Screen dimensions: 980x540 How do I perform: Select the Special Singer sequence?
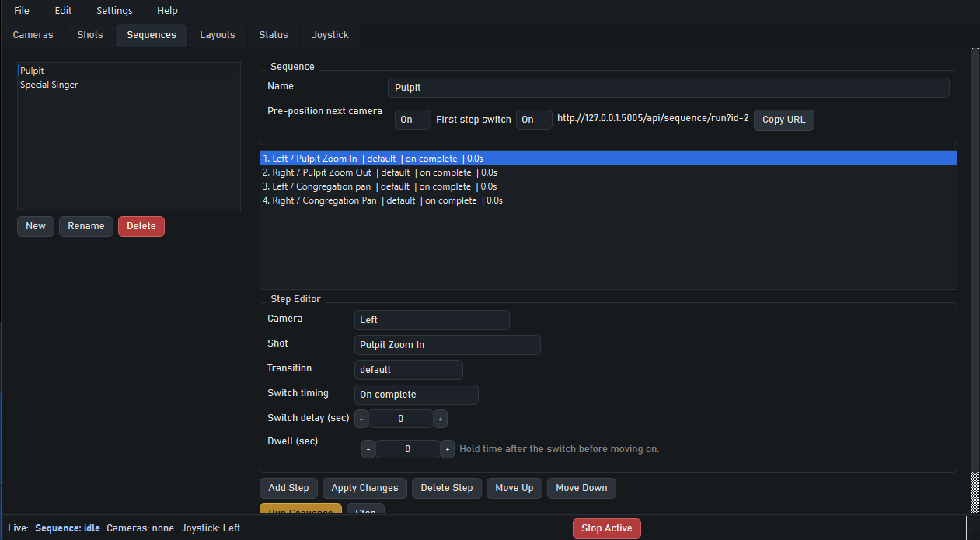click(x=49, y=85)
